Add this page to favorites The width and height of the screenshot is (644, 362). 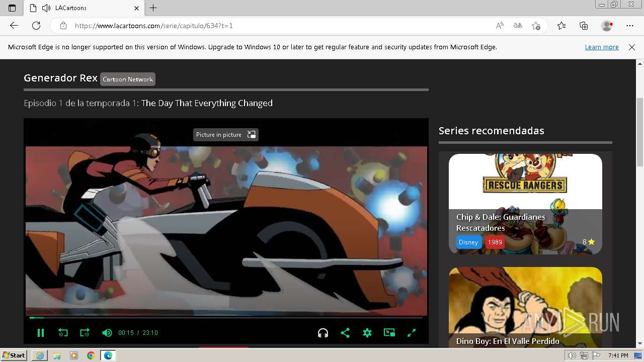click(536, 26)
